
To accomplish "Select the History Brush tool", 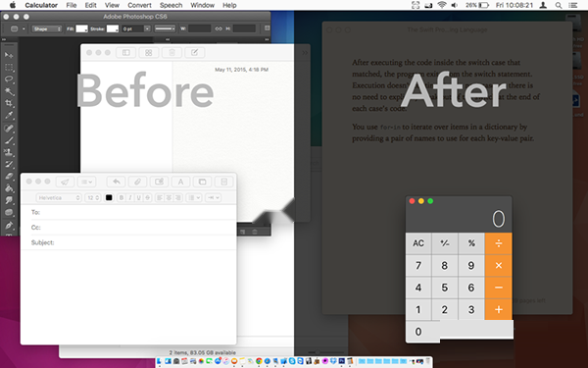I will point(9,164).
